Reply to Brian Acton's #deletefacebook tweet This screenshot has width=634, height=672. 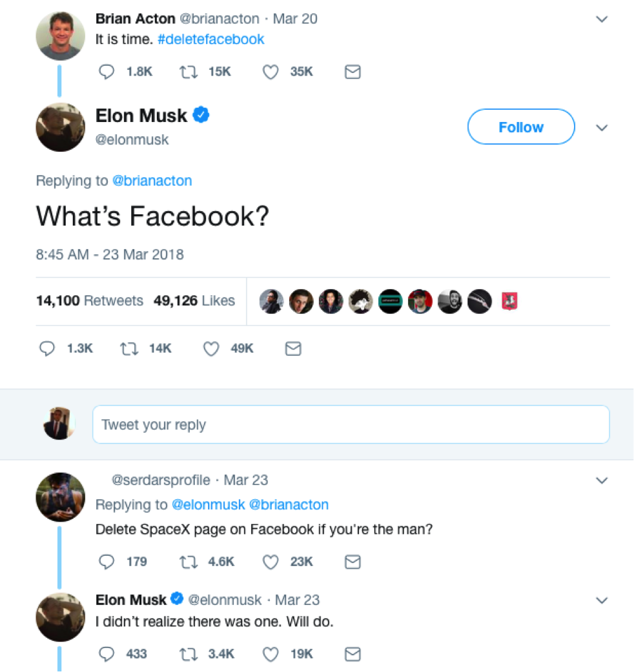[x=106, y=72]
